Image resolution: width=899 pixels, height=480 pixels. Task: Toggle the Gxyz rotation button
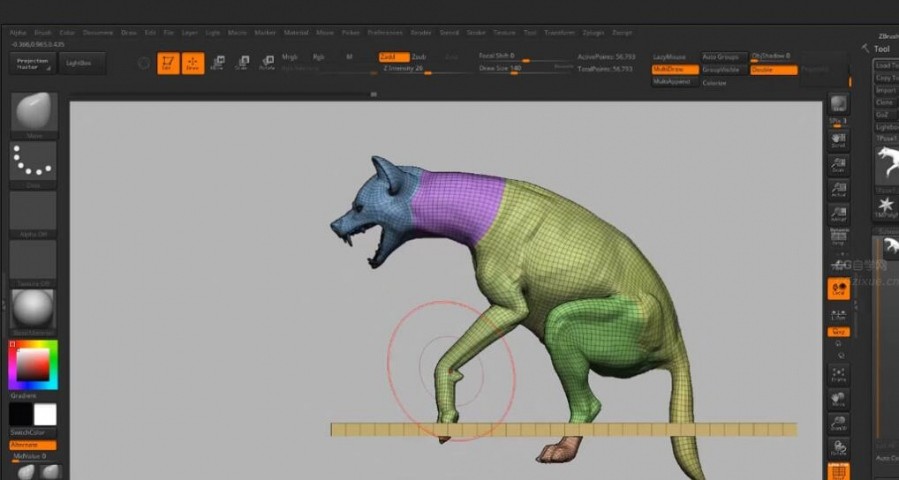839,332
